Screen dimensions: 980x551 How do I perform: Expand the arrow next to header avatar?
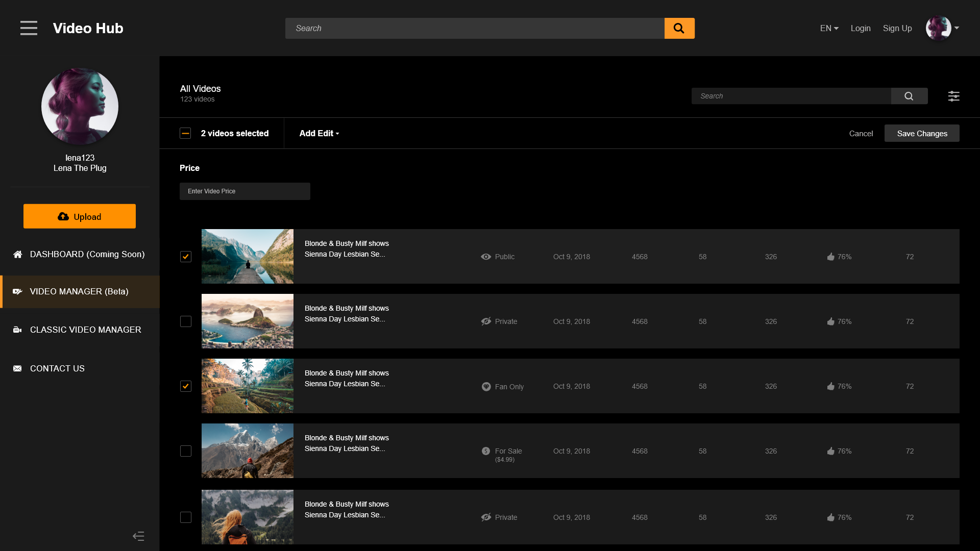click(x=957, y=28)
